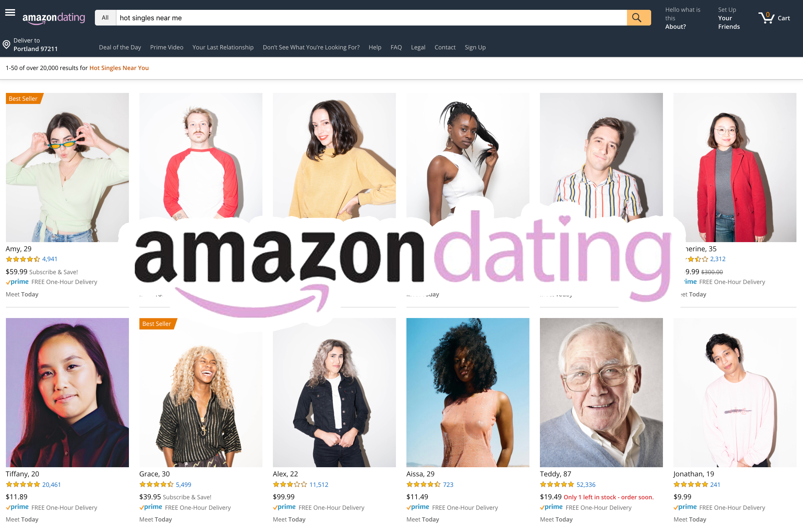The image size is (803, 532).
Task: Click Amy's star rating icons
Action: coord(23,259)
